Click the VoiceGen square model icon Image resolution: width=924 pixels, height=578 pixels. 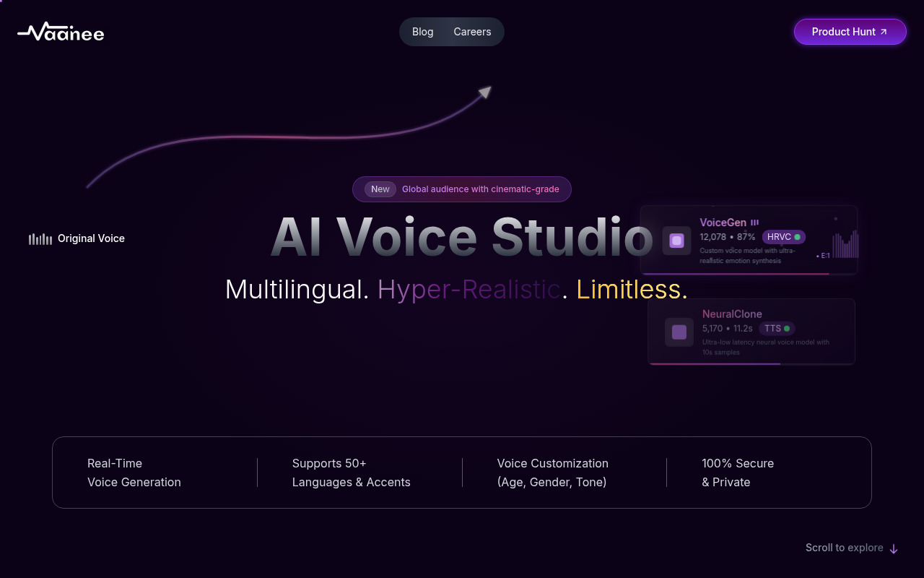click(x=676, y=241)
